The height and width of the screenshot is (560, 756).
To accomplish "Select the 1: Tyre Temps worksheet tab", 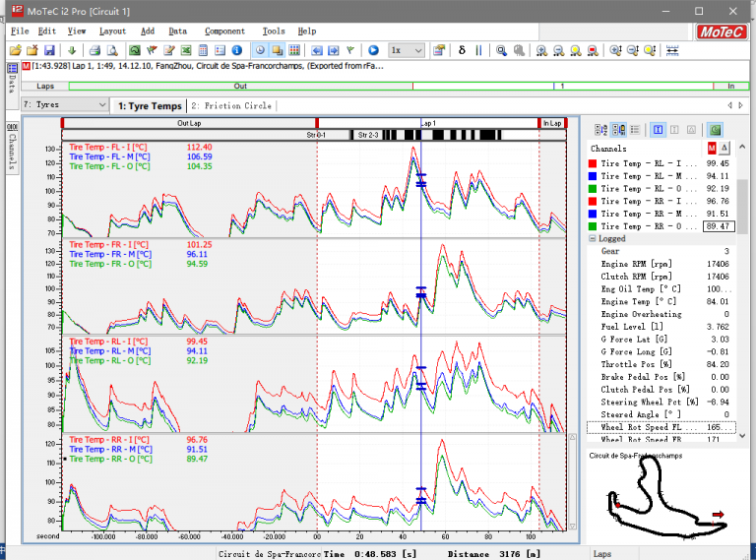I will (150, 105).
